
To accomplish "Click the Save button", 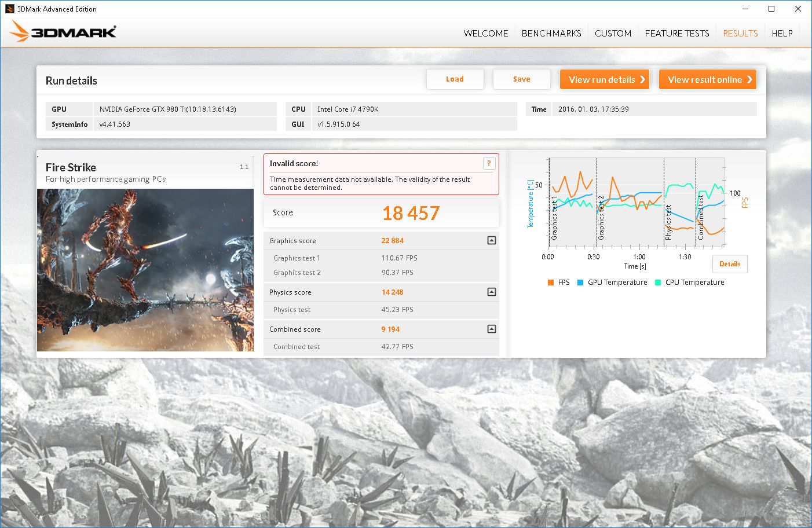I will [521, 79].
